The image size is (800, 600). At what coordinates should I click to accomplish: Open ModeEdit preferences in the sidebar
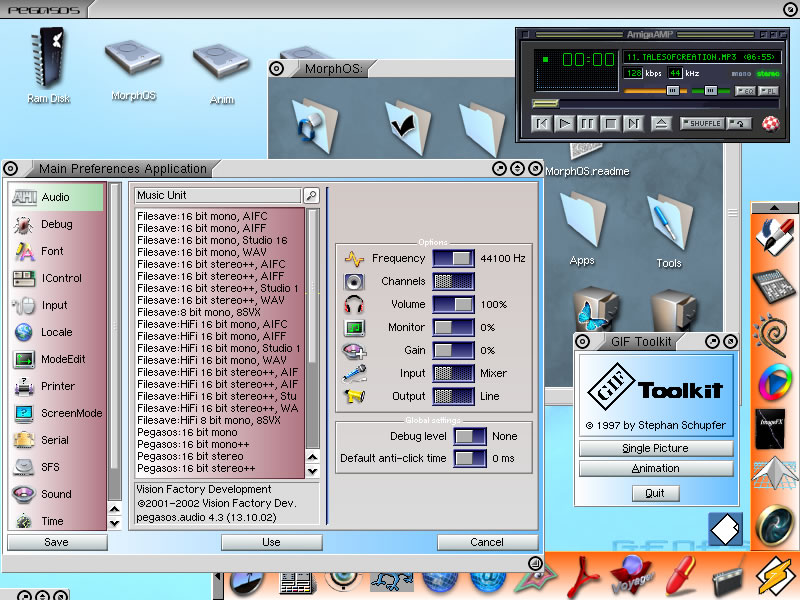click(57, 359)
